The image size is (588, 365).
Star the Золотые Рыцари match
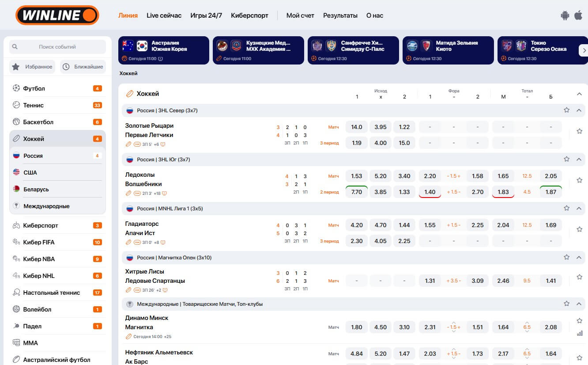coord(580,131)
